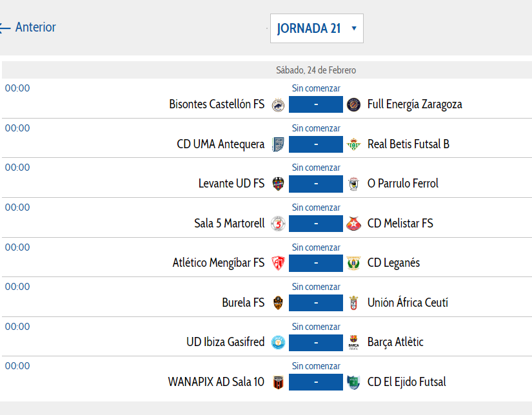532x415 pixels.
Task: Click the Real Betis Futsal B crest
Action: pos(353,144)
